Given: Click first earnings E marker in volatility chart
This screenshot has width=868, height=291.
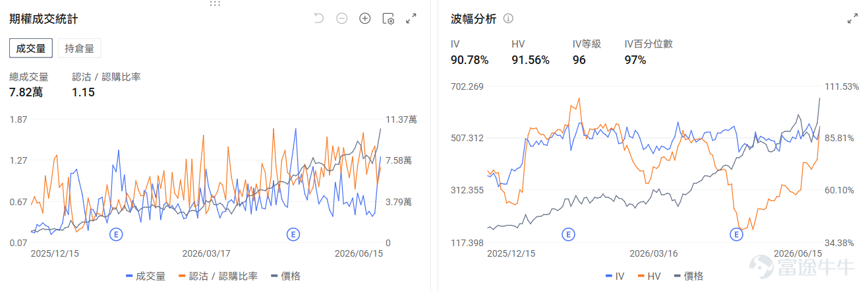Looking at the screenshot, I should (568, 234).
